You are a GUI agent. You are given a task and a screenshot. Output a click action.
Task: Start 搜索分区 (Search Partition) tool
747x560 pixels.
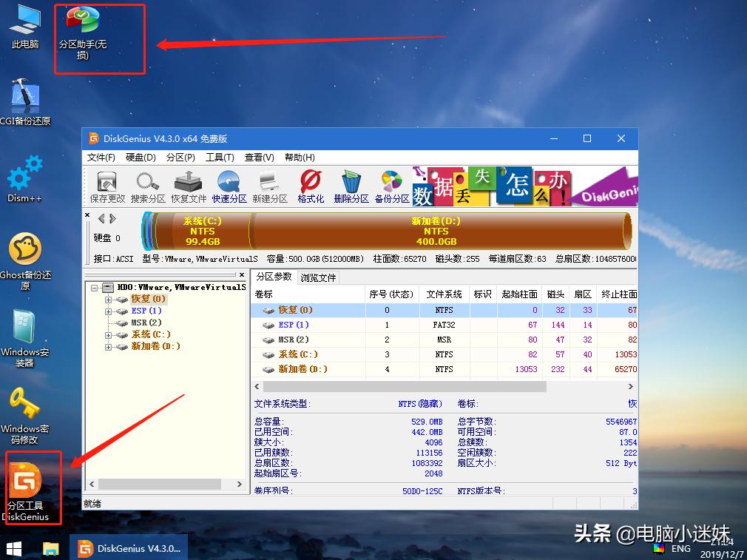(147, 185)
